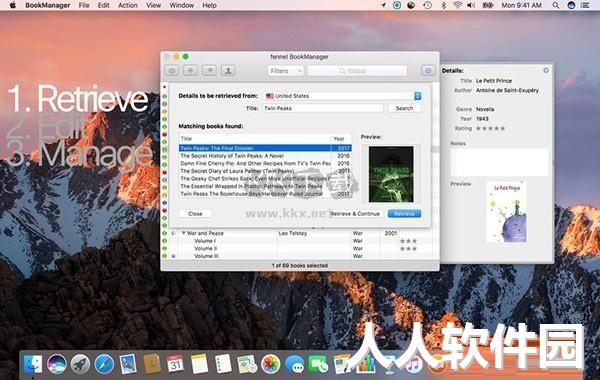
Task: Click the battery icon in the menu bar
Action: [487, 5]
